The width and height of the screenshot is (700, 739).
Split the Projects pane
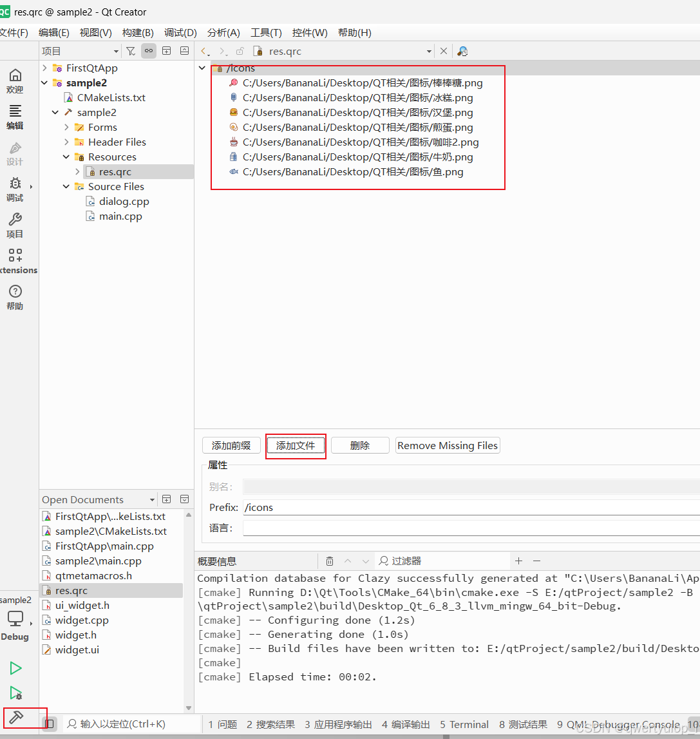pyautogui.click(x=166, y=51)
